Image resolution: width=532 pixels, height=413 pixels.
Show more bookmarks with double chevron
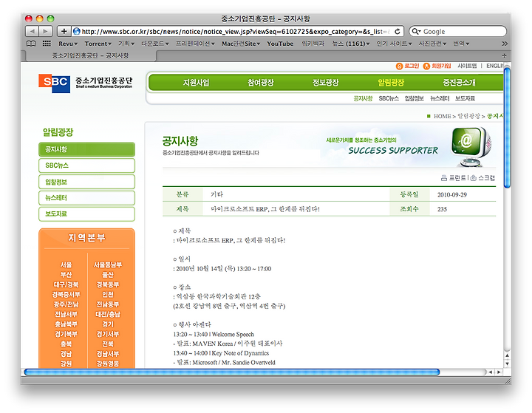click(x=505, y=44)
